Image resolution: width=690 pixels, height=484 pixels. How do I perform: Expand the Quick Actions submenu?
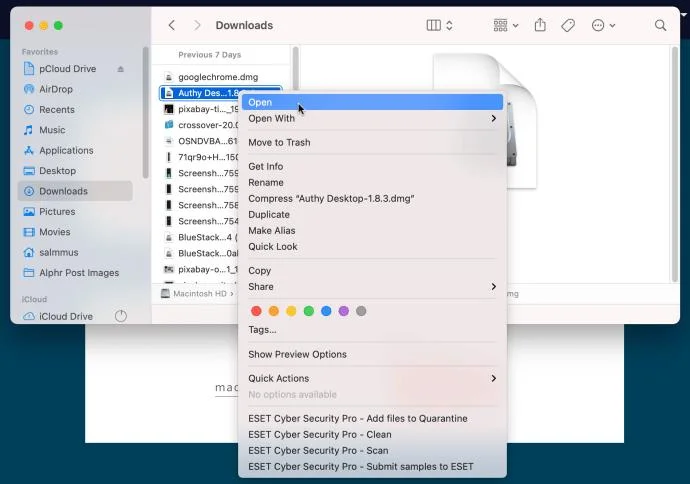372,378
